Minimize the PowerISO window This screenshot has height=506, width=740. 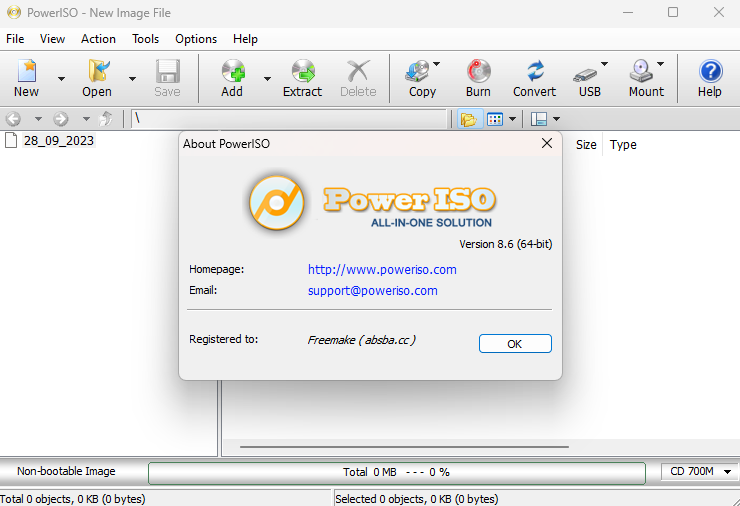(x=628, y=12)
